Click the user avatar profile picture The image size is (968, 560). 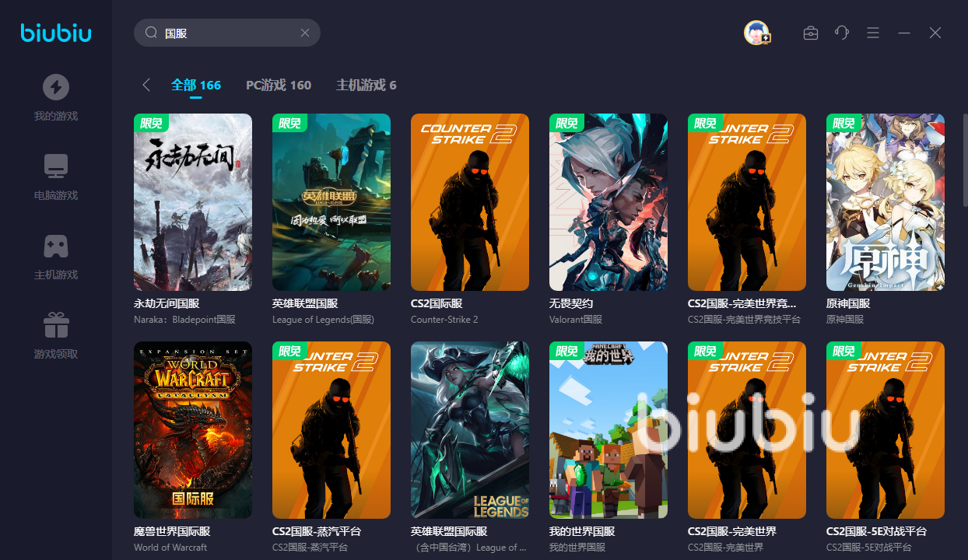click(x=756, y=33)
